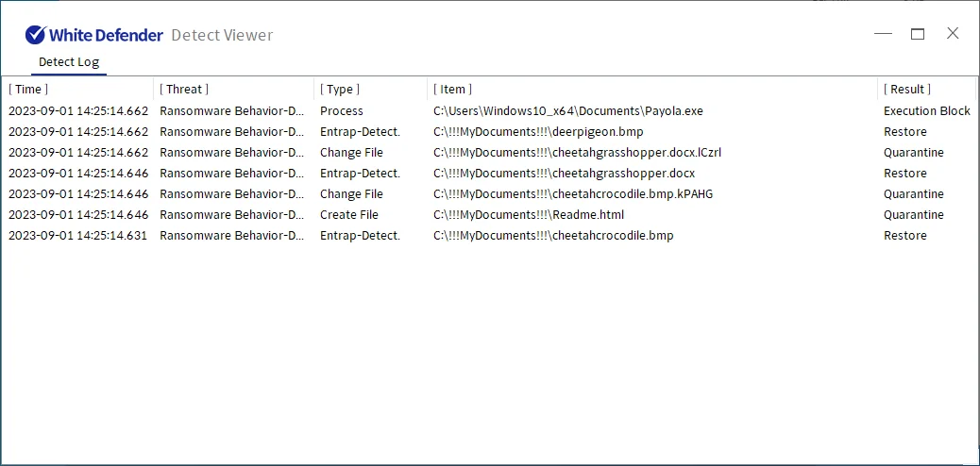Select the Payola.exe process log row
This screenshot has width=980, height=466.
click(567, 111)
